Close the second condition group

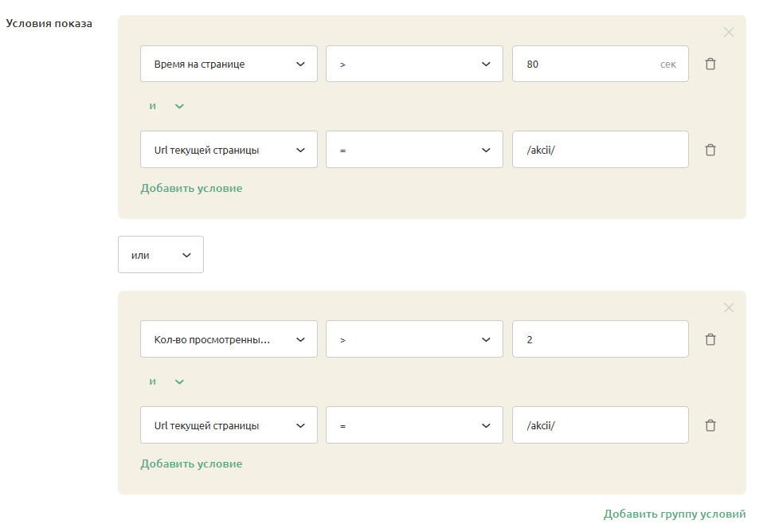click(728, 308)
